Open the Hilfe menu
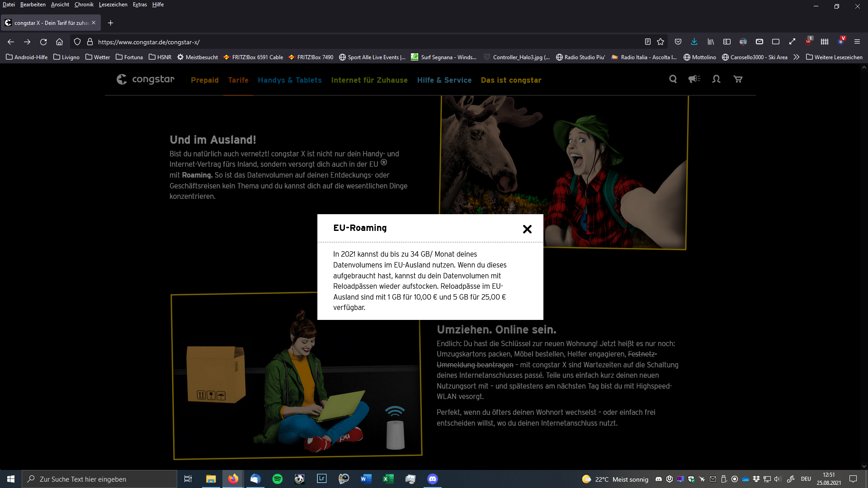868x488 pixels. coord(158,5)
